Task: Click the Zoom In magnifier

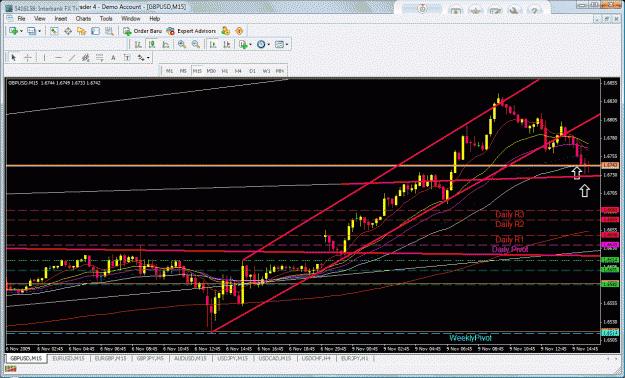Action: [182, 45]
